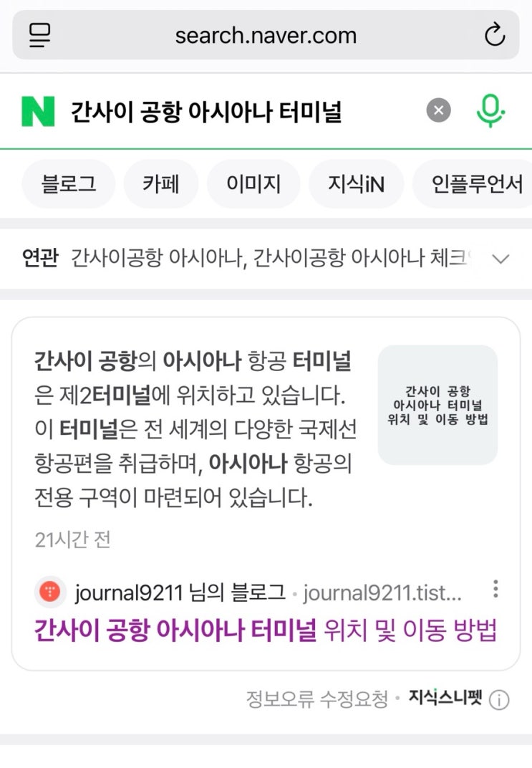Tap the snippet thumbnail image on the right
The height and width of the screenshot is (768, 532).
tap(437, 405)
